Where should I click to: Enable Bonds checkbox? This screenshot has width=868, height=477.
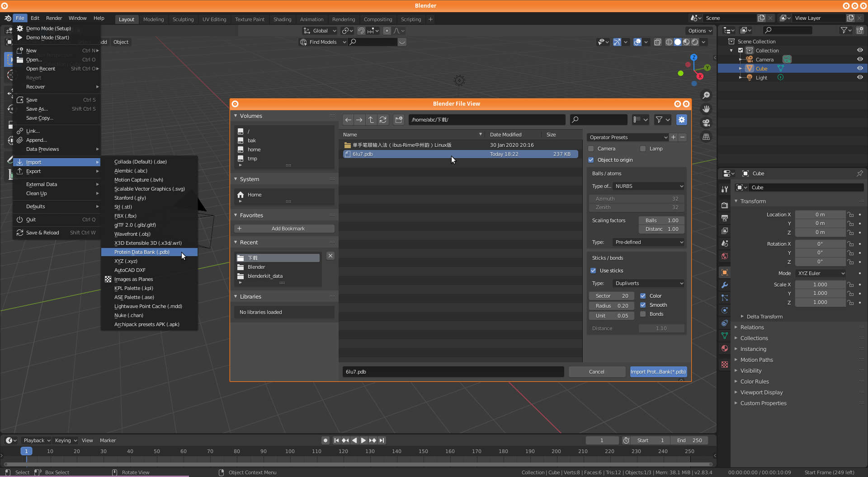tap(643, 314)
